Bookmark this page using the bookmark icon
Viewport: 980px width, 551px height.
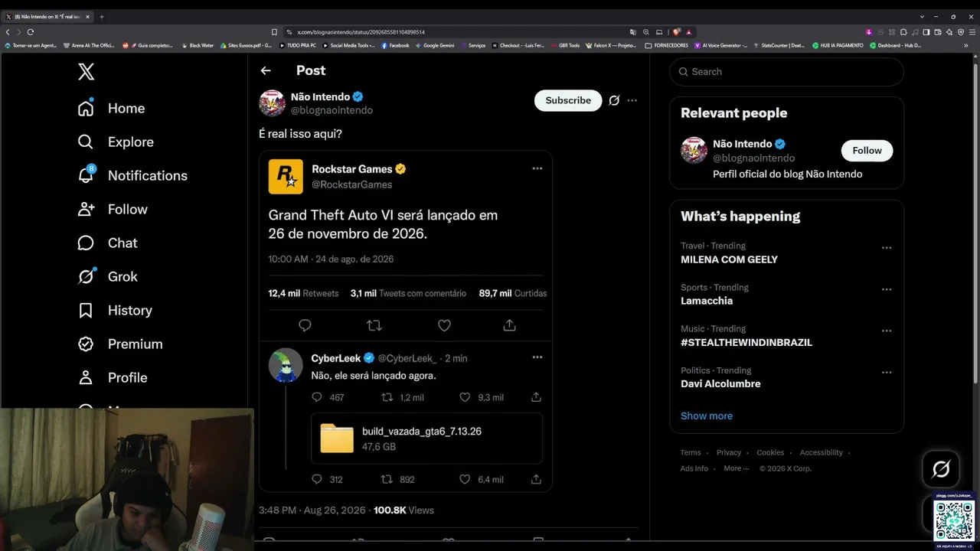pos(274,32)
